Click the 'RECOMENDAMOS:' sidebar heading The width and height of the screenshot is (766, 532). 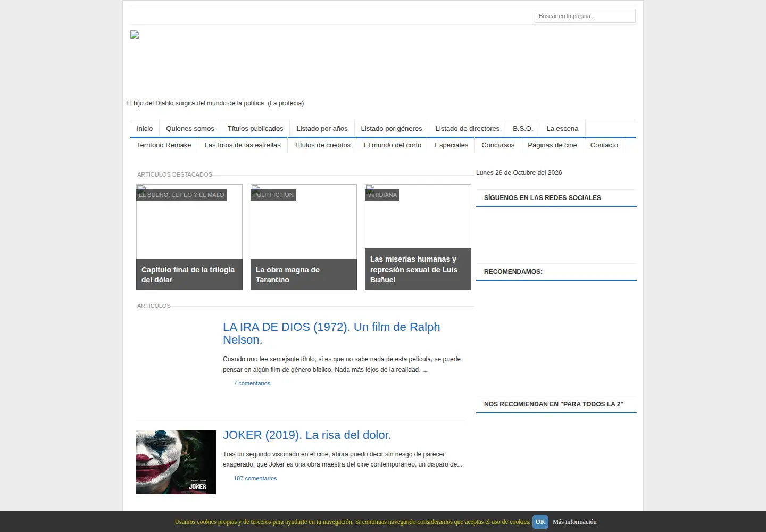pyautogui.click(x=513, y=272)
